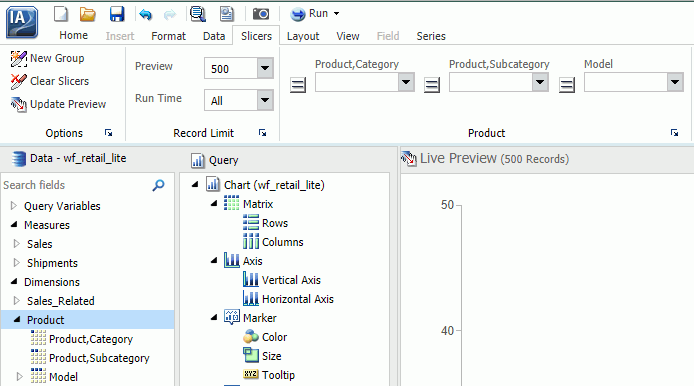Expand the Query Variables tree node
The height and width of the screenshot is (386, 694).
(x=14, y=206)
